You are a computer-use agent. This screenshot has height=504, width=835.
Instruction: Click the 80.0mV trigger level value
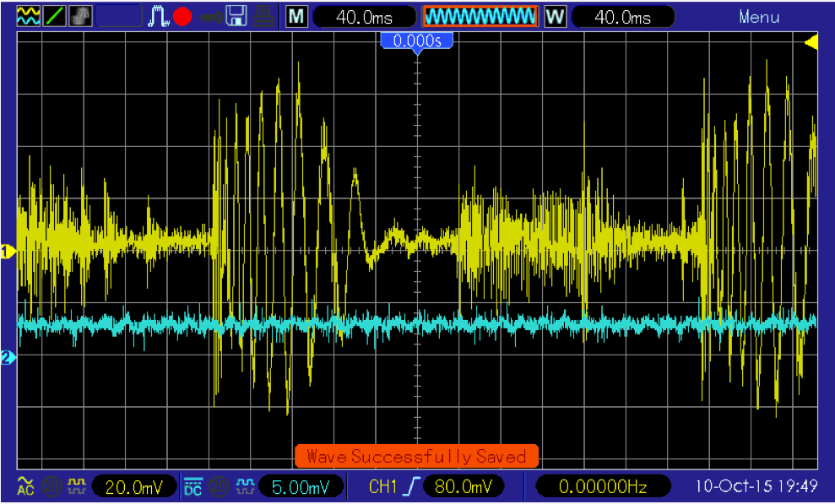(x=463, y=486)
